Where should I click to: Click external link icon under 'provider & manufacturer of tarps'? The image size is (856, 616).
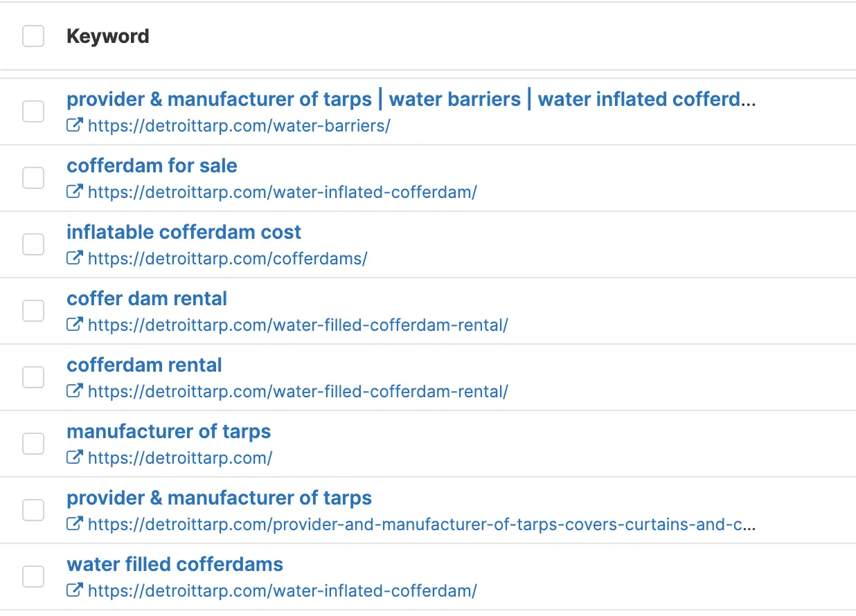(74, 524)
